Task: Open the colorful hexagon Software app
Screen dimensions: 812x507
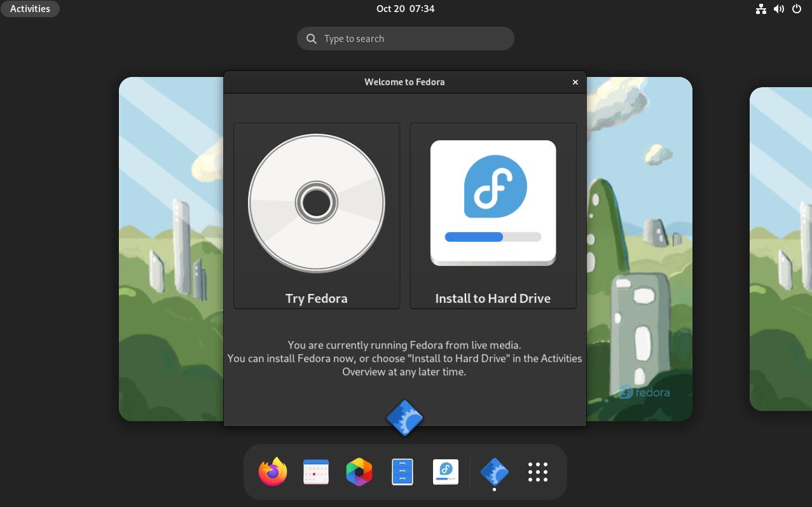Action: click(359, 472)
